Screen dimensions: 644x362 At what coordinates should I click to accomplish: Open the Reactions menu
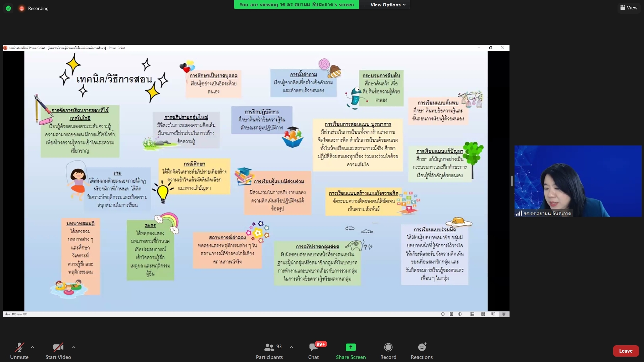click(x=422, y=351)
